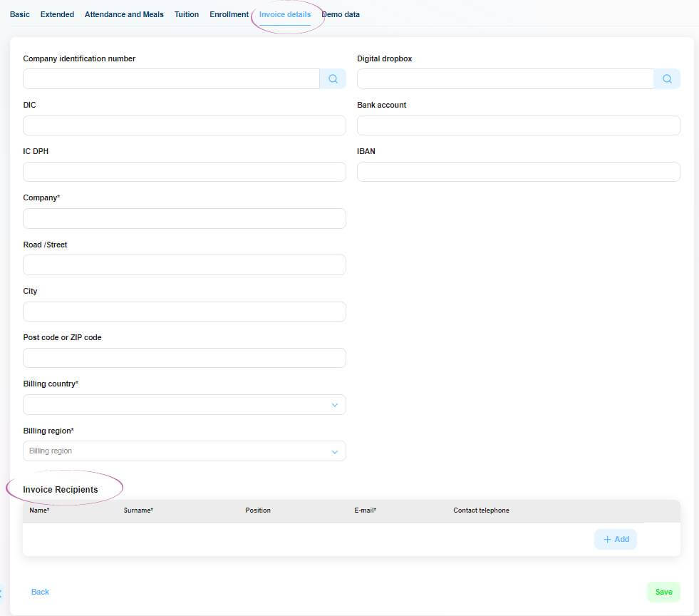Switch to the Demo data tab
This screenshot has height=616, width=699.
click(341, 14)
